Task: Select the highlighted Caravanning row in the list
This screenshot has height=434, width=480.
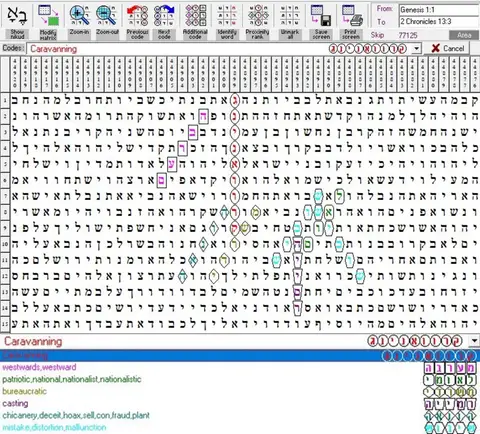Action: click(240, 356)
